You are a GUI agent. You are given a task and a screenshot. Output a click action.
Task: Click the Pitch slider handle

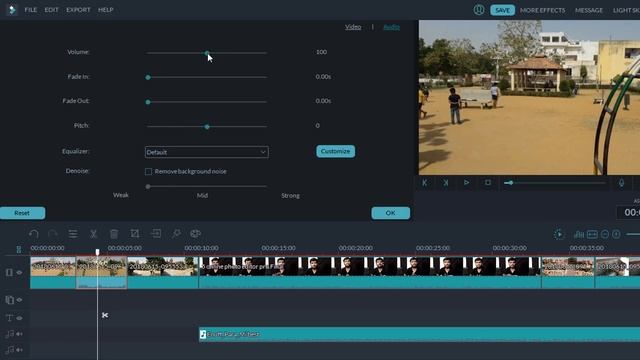(x=207, y=127)
